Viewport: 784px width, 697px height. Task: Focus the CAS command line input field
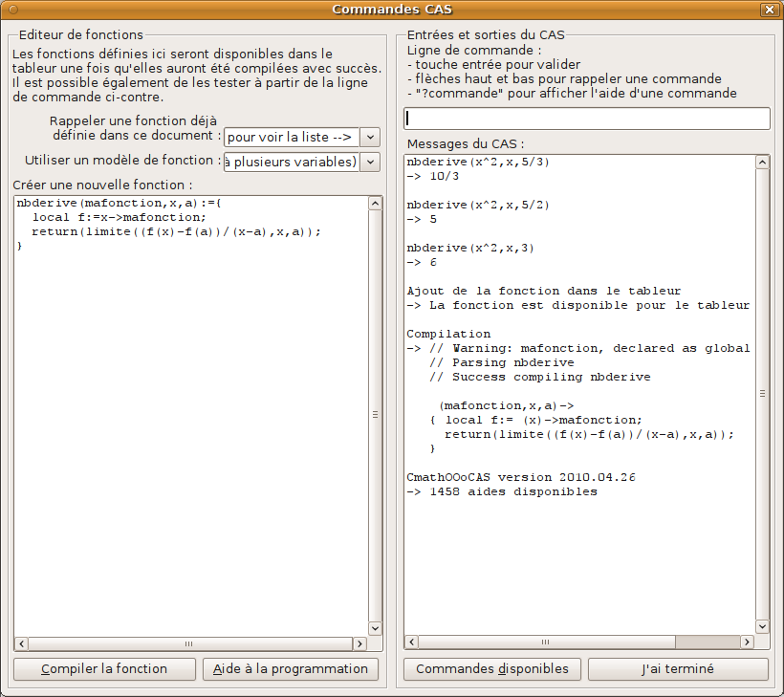[586, 119]
